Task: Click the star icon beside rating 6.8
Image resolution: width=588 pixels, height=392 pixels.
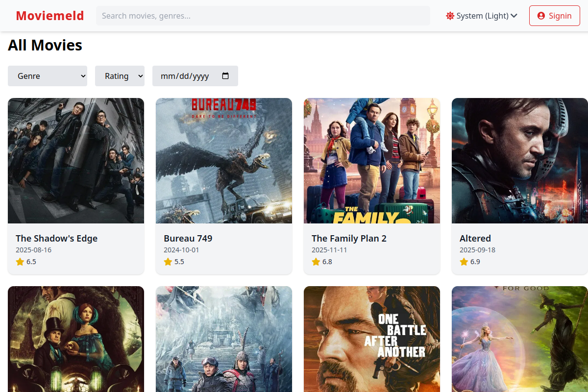Action: (316, 262)
